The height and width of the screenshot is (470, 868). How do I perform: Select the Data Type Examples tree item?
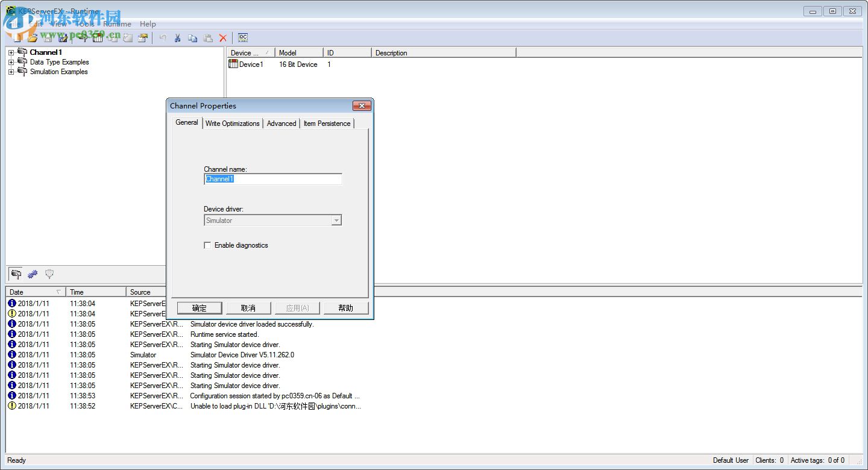60,62
